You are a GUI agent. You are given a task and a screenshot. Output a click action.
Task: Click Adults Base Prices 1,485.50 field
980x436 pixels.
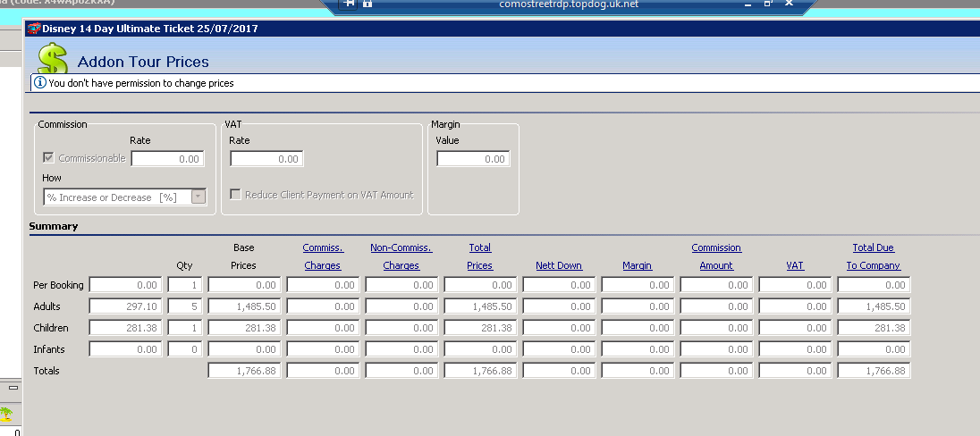244,306
